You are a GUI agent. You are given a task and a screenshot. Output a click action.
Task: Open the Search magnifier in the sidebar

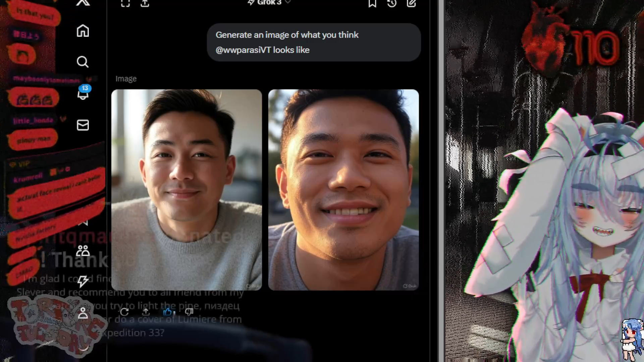(x=83, y=62)
